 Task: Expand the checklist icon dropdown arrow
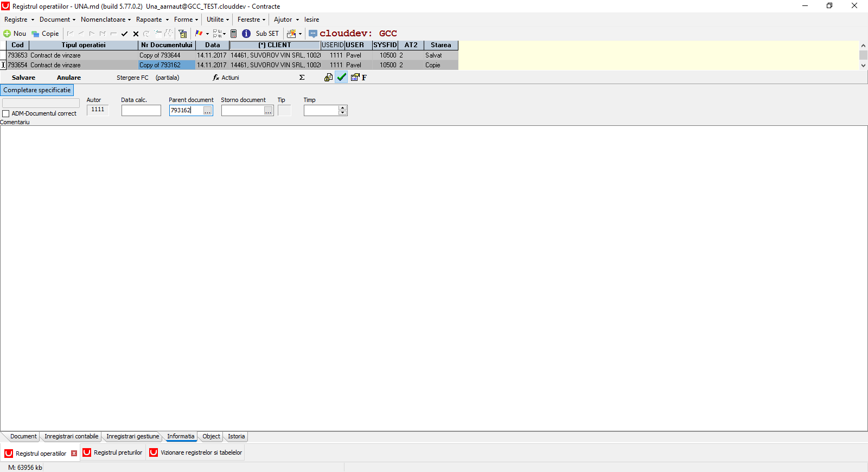tap(224, 34)
